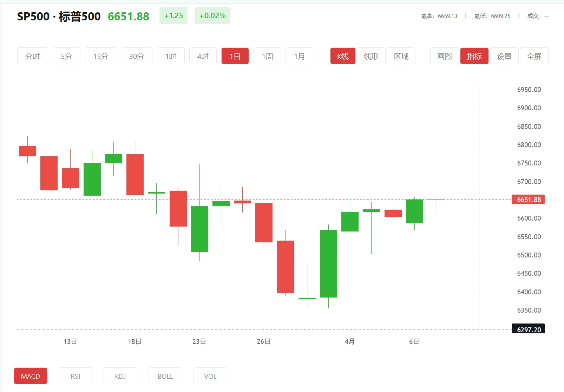Change chart type to 线形 line
Screen dimensions: 564x392
371,56
